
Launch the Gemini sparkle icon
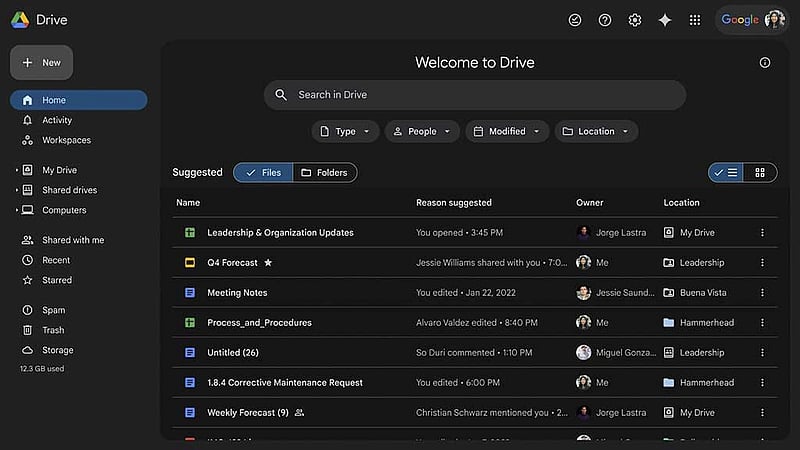(x=665, y=20)
